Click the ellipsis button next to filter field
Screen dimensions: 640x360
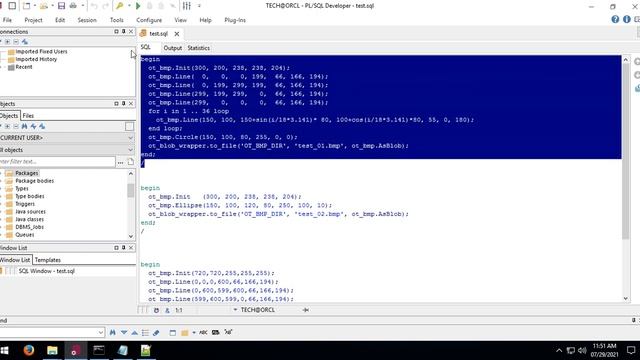tap(120, 162)
